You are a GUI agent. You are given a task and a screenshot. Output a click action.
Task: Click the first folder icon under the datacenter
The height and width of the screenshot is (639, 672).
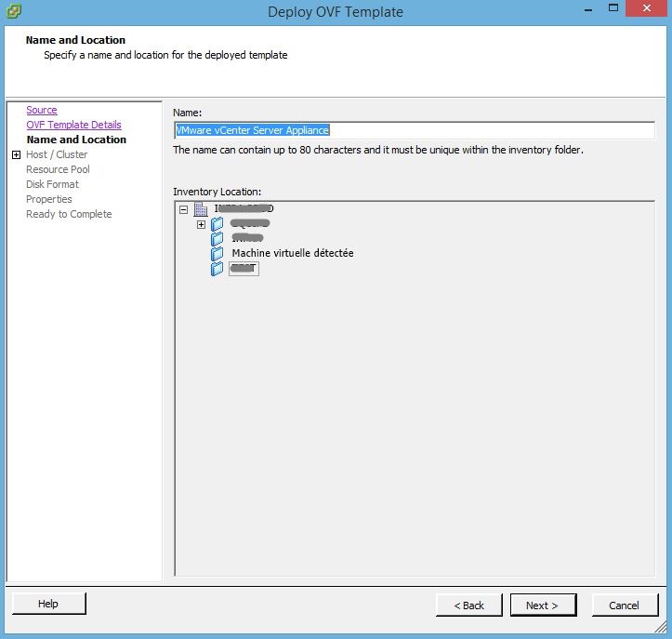click(x=217, y=224)
